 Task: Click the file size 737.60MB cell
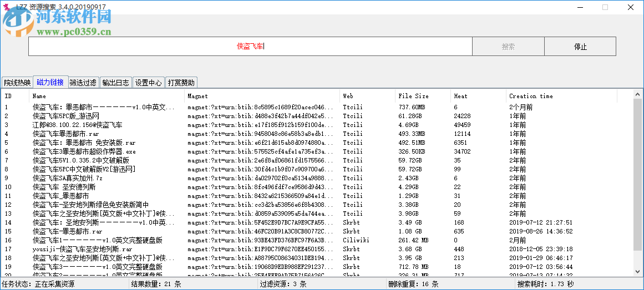pos(412,107)
